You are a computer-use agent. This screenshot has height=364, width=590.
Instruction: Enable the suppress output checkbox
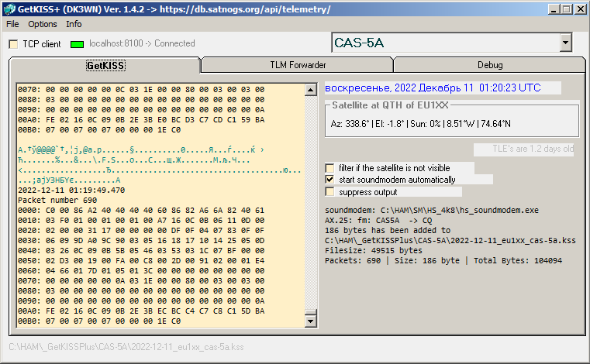tap(330, 192)
